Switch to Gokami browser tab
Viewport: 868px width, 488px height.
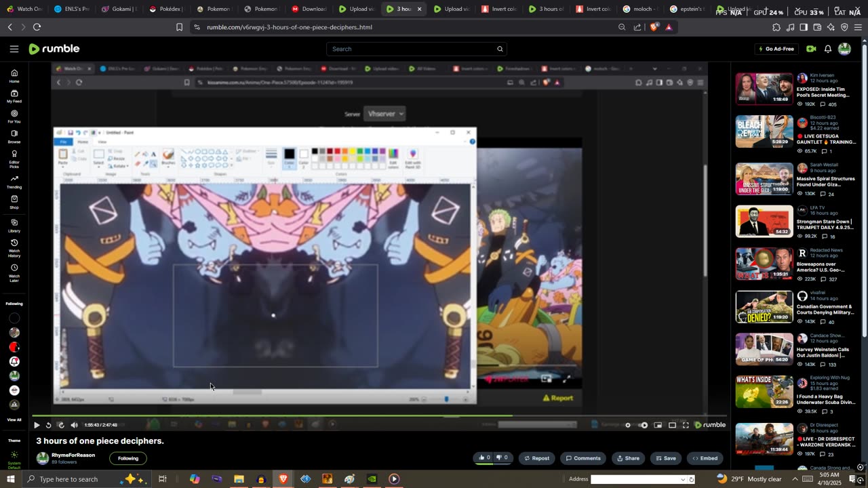pyautogui.click(x=120, y=9)
